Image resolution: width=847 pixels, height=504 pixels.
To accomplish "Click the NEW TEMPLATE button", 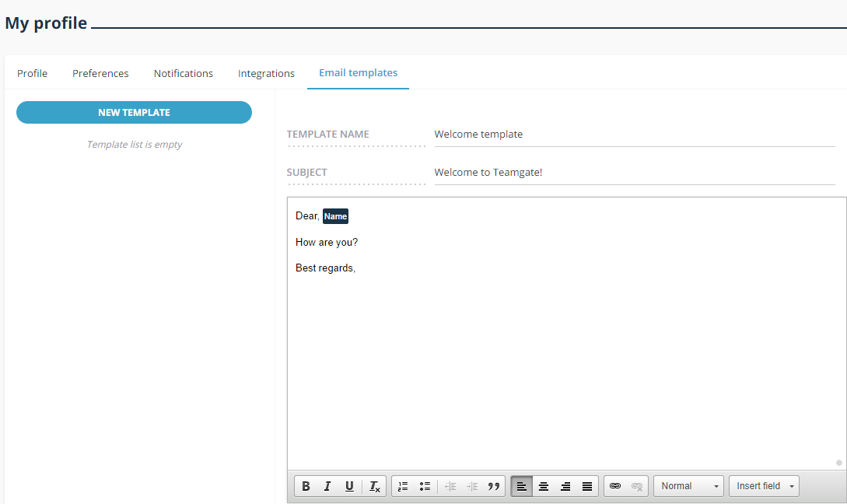I will click(x=134, y=112).
